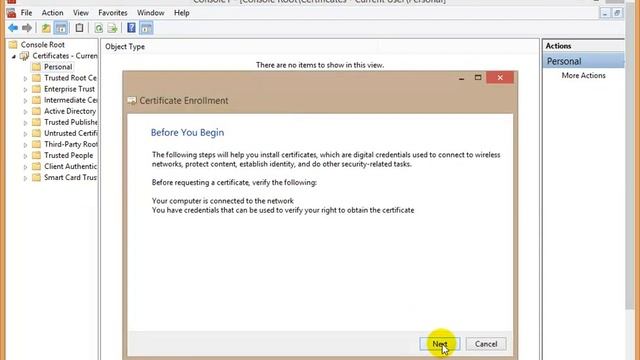
Task: Click the Object Type column header
Action: pos(125,47)
